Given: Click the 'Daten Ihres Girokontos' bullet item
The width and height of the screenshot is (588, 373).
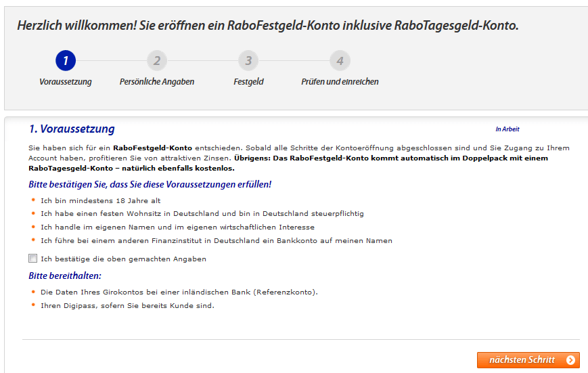Looking at the screenshot, I should pyautogui.click(x=179, y=292).
